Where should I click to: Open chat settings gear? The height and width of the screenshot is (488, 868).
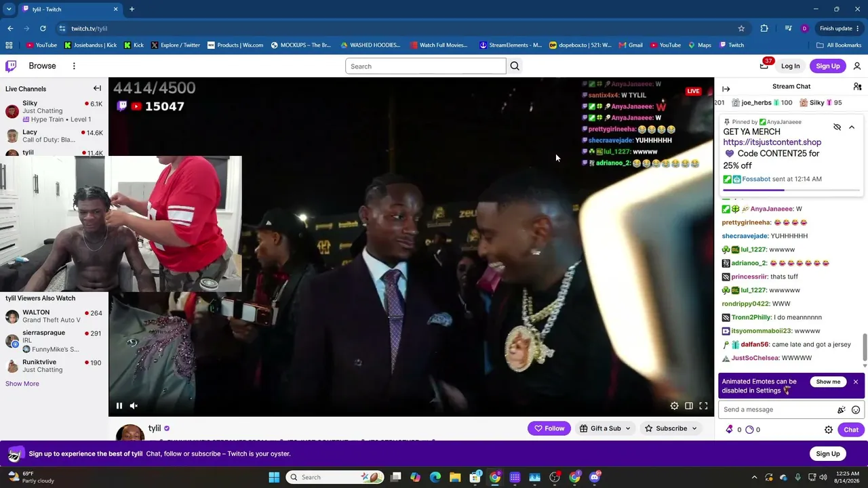[829, 430]
